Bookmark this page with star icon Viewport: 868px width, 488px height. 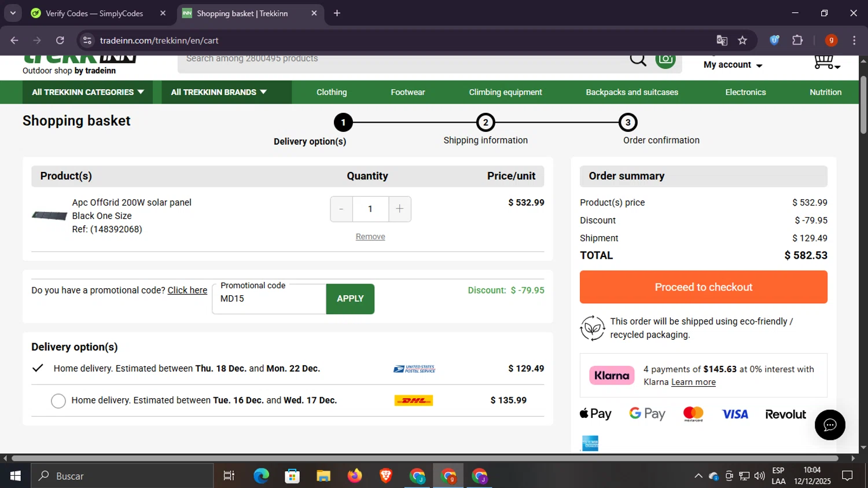pyautogui.click(x=742, y=41)
